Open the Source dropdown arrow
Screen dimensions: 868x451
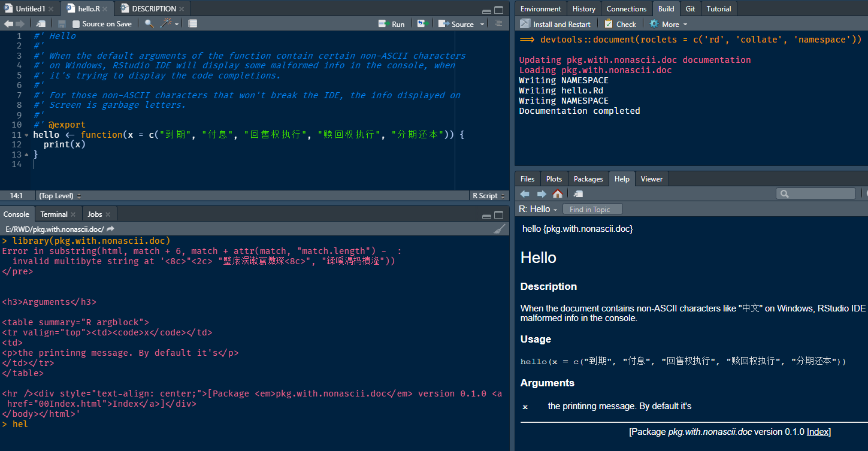(482, 23)
